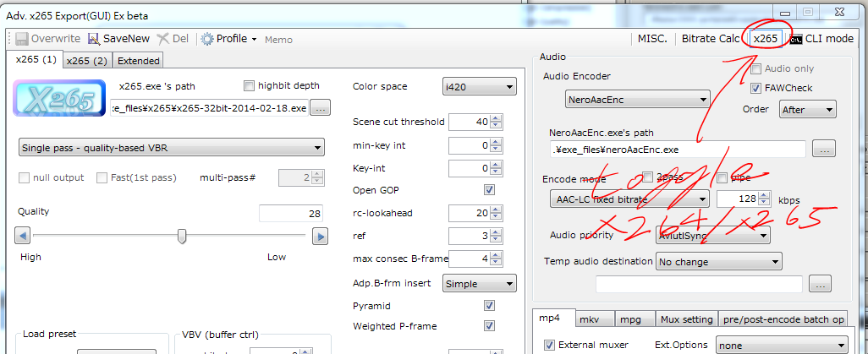Image resolution: width=868 pixels, height=354 pixels.
Task: Select the mp4 muxer tab
Action: 553,318
